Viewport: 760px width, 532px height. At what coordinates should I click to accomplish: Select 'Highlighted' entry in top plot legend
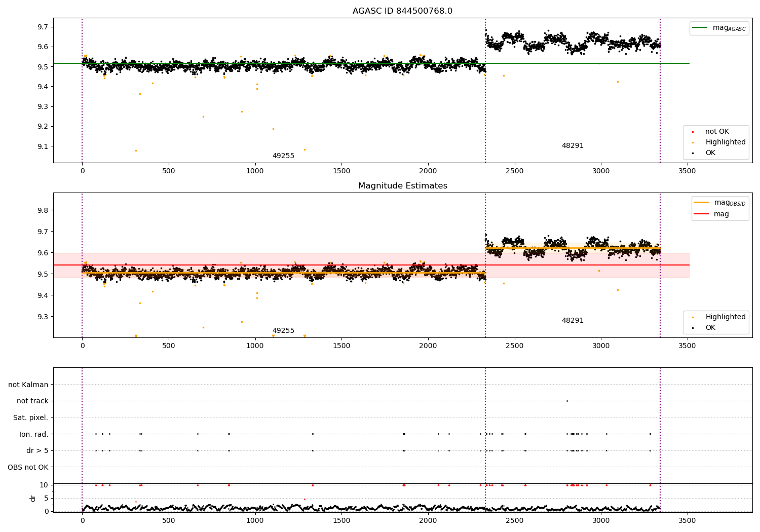[x=726, y=142]
